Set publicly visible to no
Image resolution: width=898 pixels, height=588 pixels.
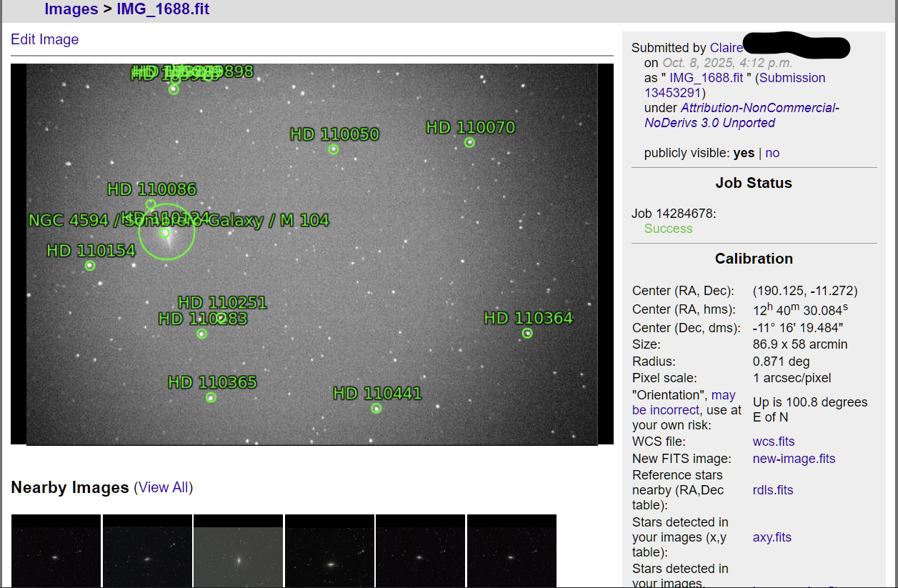coord(772,153)
